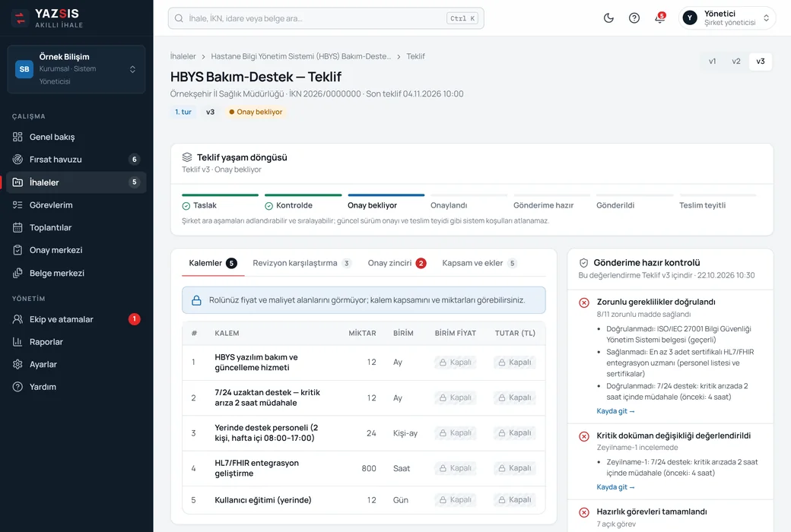Click red X icon beside Zorunlu gereklilikler doğrulandı
Image resolution: width=791 pixels, height=532 pixels.
(x=583, y=302)
